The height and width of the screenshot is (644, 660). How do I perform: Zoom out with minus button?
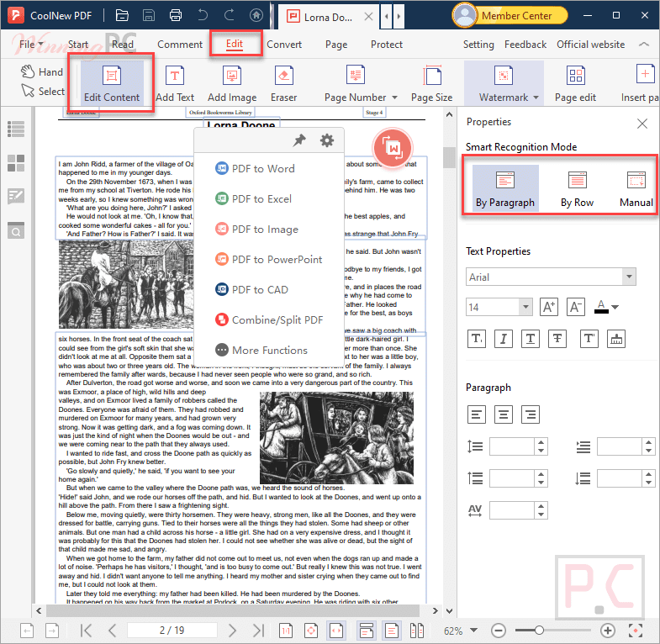click(499, 631)
